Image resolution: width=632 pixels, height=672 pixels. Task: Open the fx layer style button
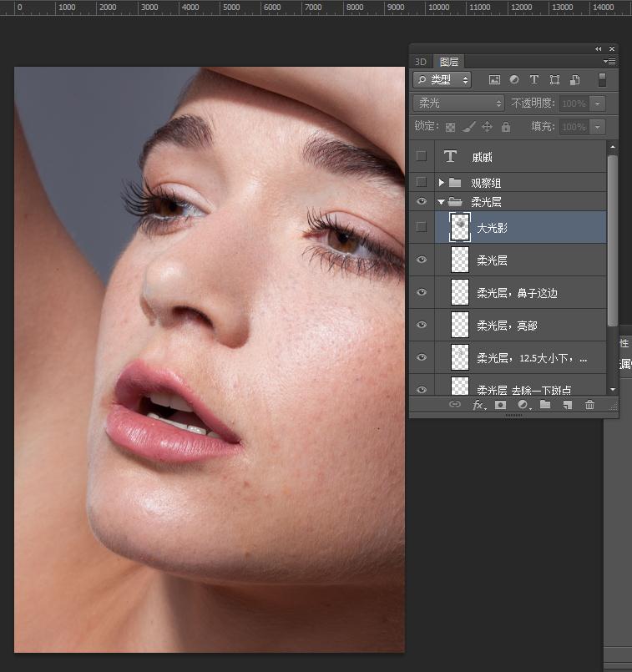tap(479, 405)
